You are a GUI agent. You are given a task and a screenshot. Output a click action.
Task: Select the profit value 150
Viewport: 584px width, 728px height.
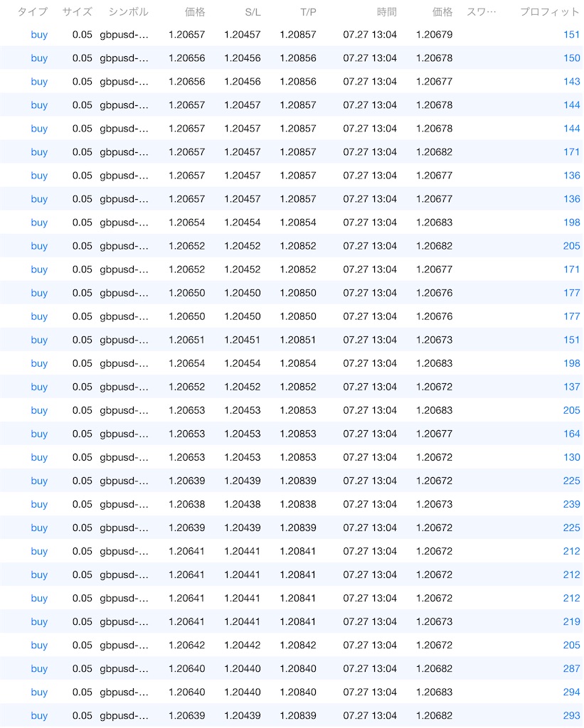point(571,58)
